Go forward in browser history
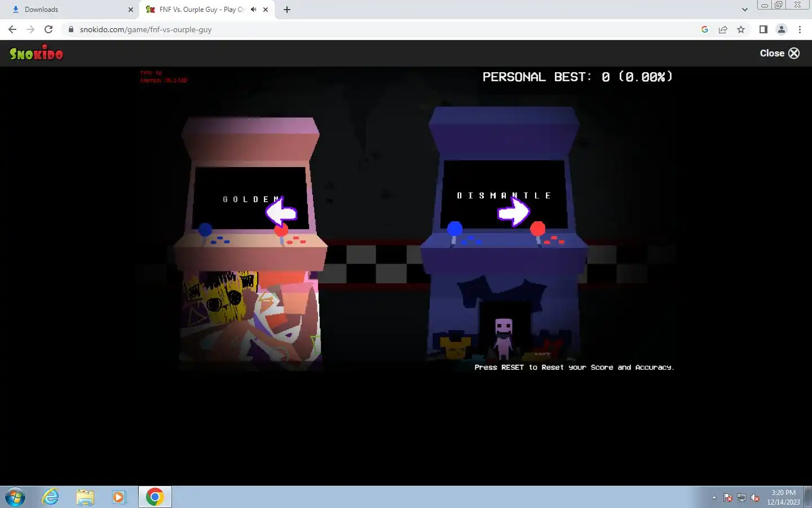Viewport: 812px width, 508px height. tap(30, 29)
